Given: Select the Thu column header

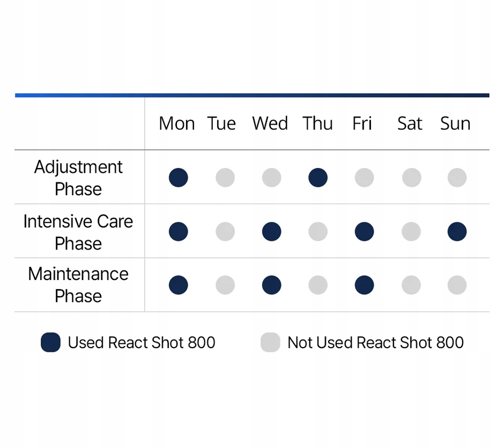Looking at the screenshot, I should click(x=317, y=123).
